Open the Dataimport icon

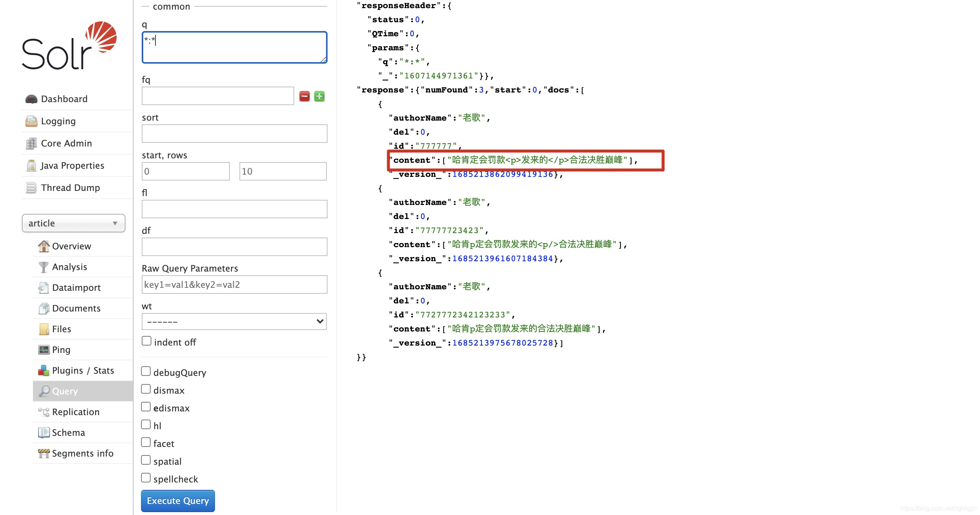(44, 287)
